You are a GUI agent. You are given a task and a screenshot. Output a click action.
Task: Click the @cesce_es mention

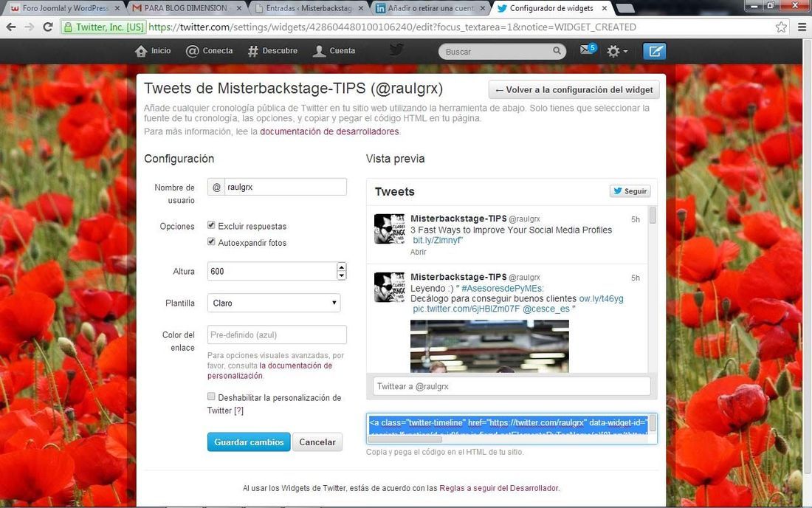pos(546,309)
